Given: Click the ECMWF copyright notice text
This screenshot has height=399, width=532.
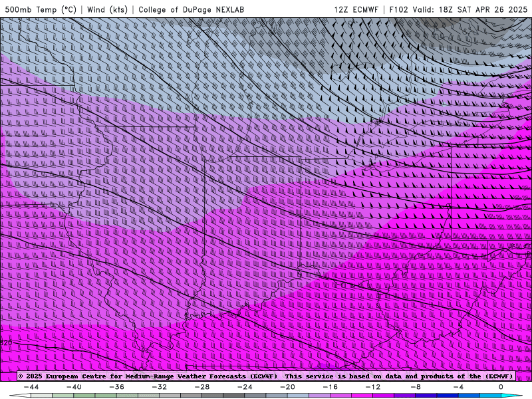Looking at the screenshot, I should coord(148,376).
